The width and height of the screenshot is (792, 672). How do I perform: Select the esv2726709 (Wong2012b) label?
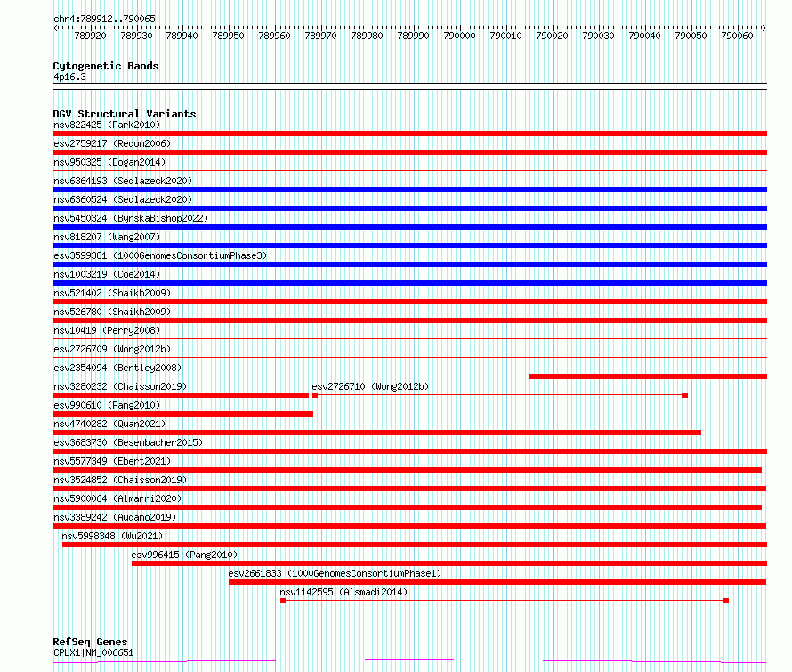coord(112,349)
